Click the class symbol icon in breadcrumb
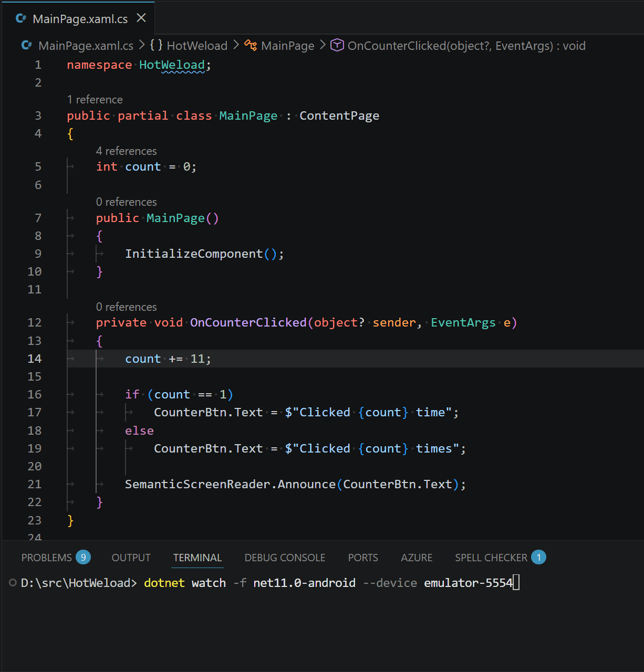Image resolution: width=644 pixels, height=672 pixels. (x=251, y=46)
